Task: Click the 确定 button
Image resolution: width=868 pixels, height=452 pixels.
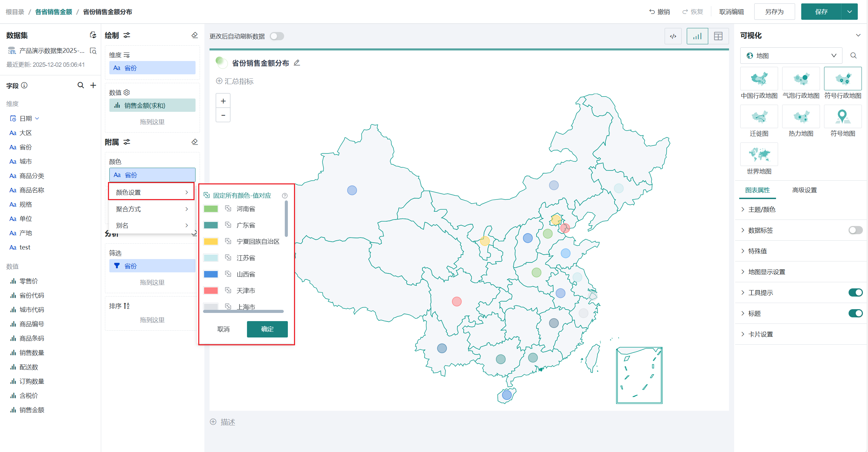Action: pos(267,329)
